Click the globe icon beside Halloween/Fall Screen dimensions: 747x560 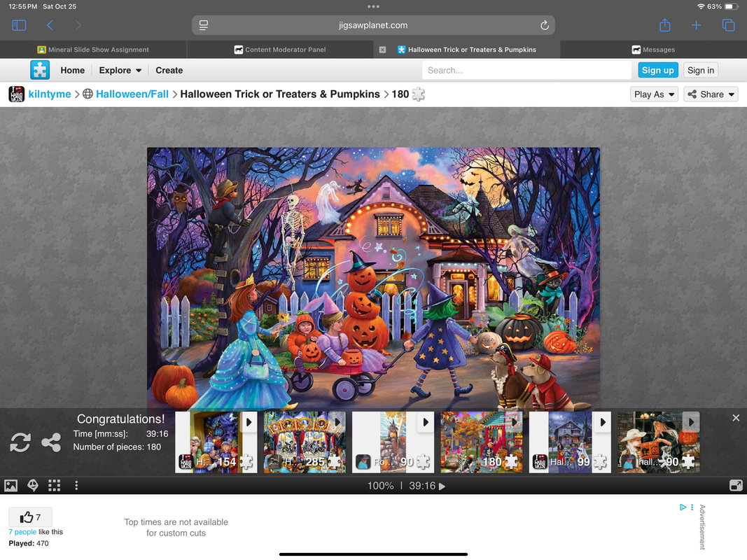pyautogui.click(x=88, y=94)
